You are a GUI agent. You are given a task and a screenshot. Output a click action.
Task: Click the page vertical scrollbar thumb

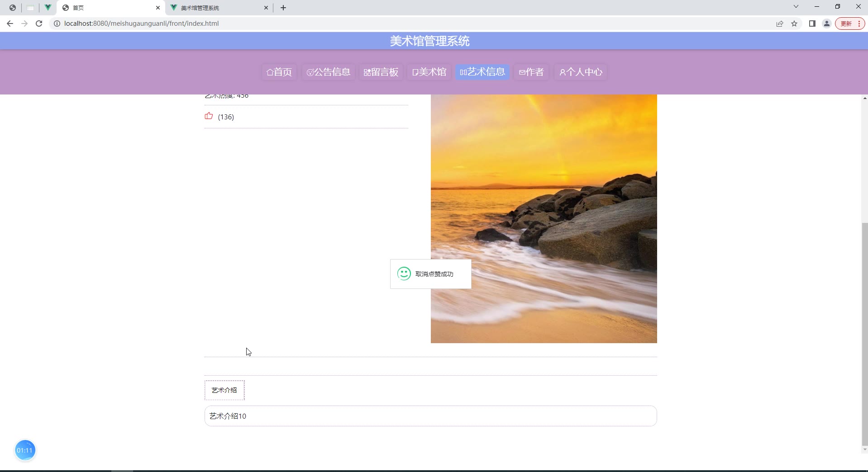864,334
